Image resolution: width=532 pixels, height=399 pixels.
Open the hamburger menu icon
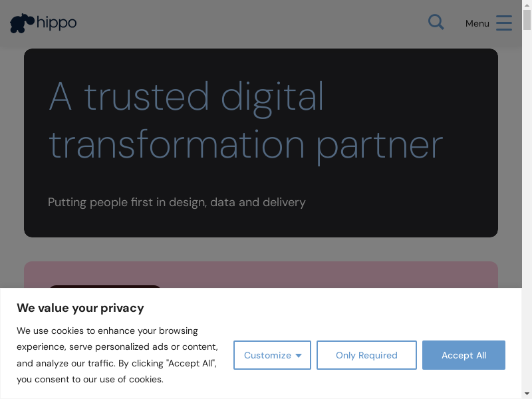pyautogui.click(x=504, y=23)
